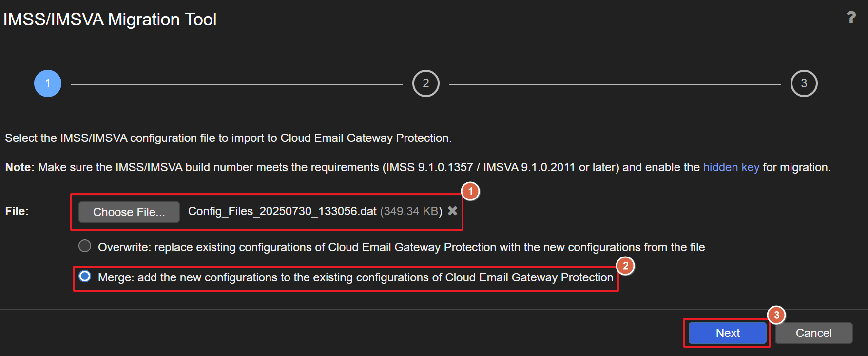Cancel the migration wizard

pos(813,333)
